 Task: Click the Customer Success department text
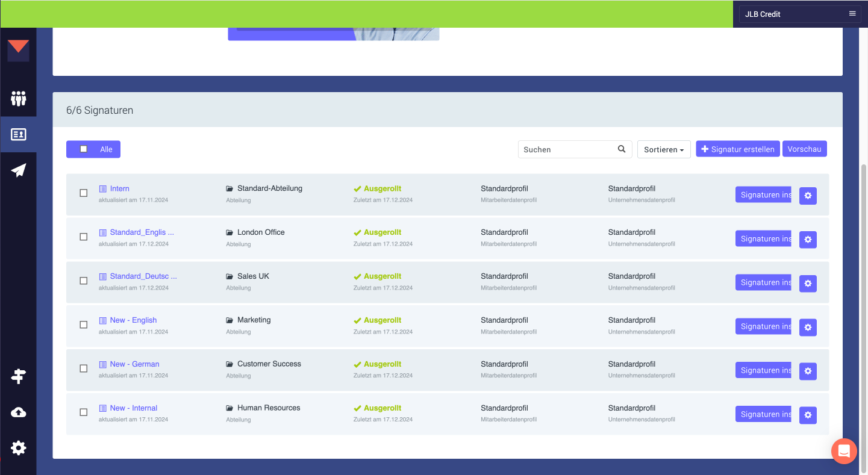(x=269, y=364)
